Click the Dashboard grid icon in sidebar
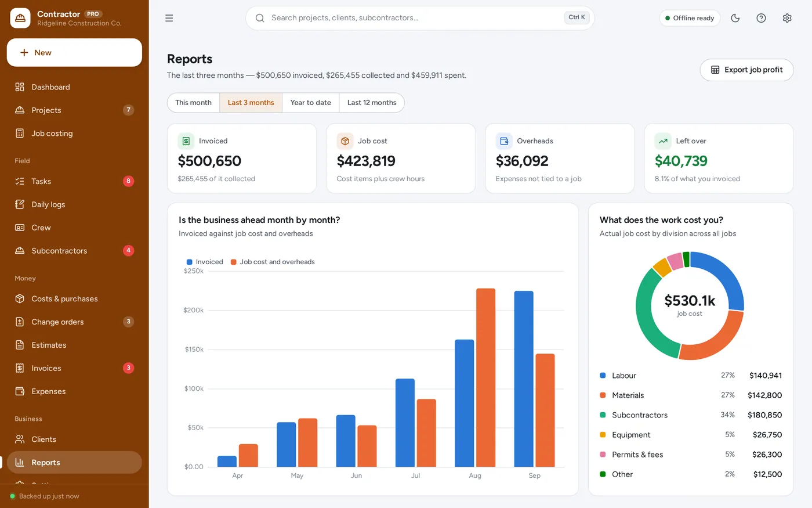Image resolution: width=812 pixels, height=508 pixels. 20,87
